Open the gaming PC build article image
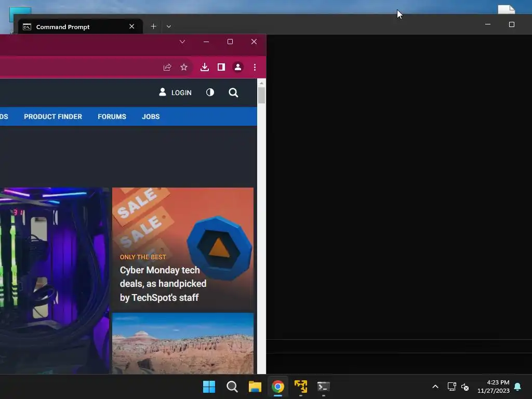The height and width of the screenshot is (399, 532). point(54,281)
